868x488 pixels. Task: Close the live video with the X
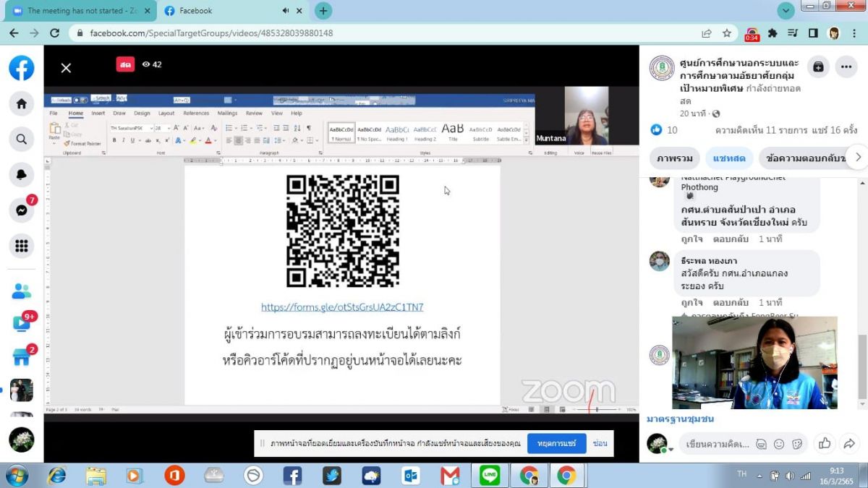pos(66,68)
